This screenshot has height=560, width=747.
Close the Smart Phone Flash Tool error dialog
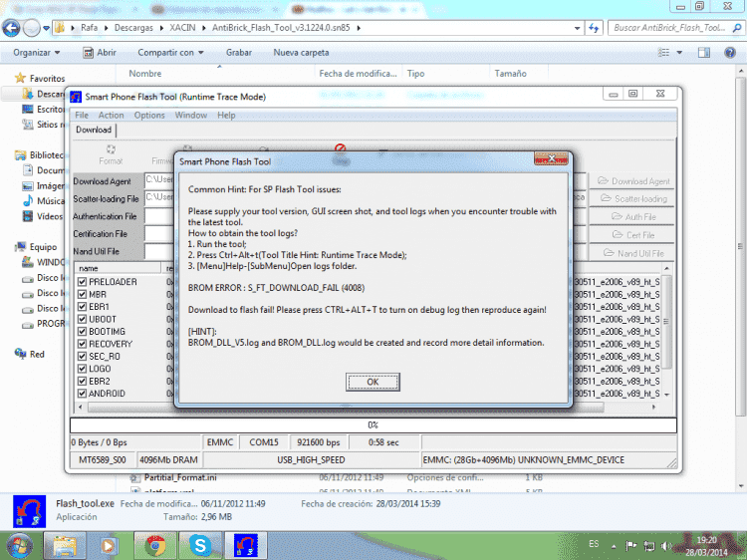[x=551, y=158]
